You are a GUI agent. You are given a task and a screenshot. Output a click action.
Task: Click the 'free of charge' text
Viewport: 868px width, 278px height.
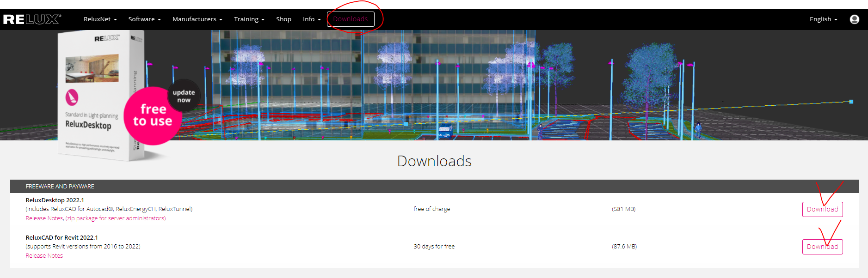(432, 209)
